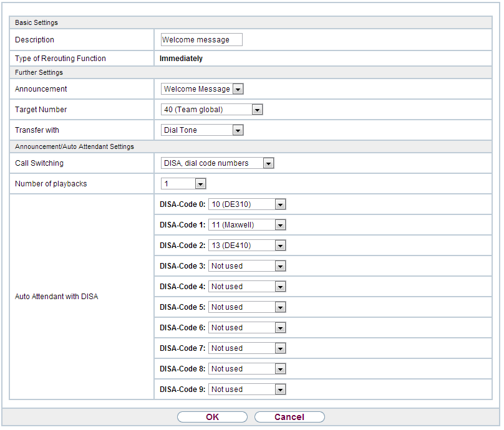
Task: Open the DISA-Code 2 dropdown
Action: (247, 246)
